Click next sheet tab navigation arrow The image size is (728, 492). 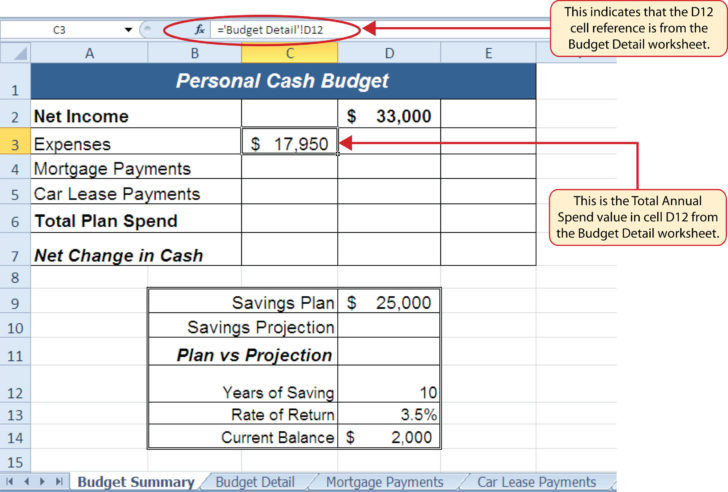[x=42, y=481]
